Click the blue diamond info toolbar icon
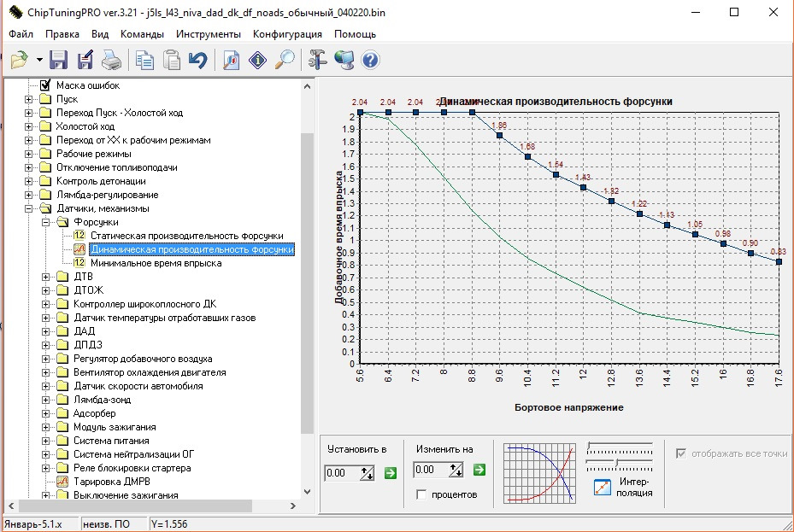Image resolution: width=794 pixels, height=532 pixels. tap(258, 60)
